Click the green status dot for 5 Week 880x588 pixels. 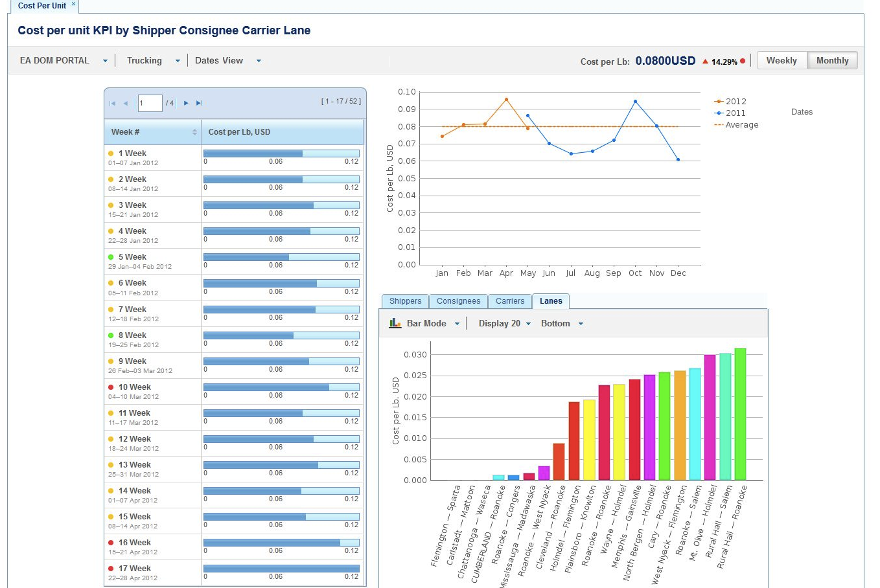[x=111, y=257]
